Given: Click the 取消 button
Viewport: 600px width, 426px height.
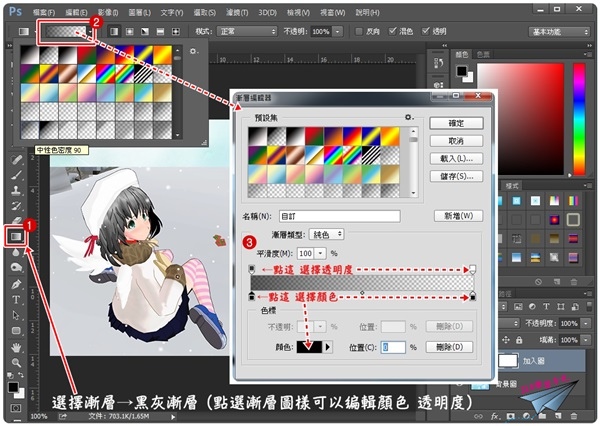Looking at the screenshot, I should 456,141.
